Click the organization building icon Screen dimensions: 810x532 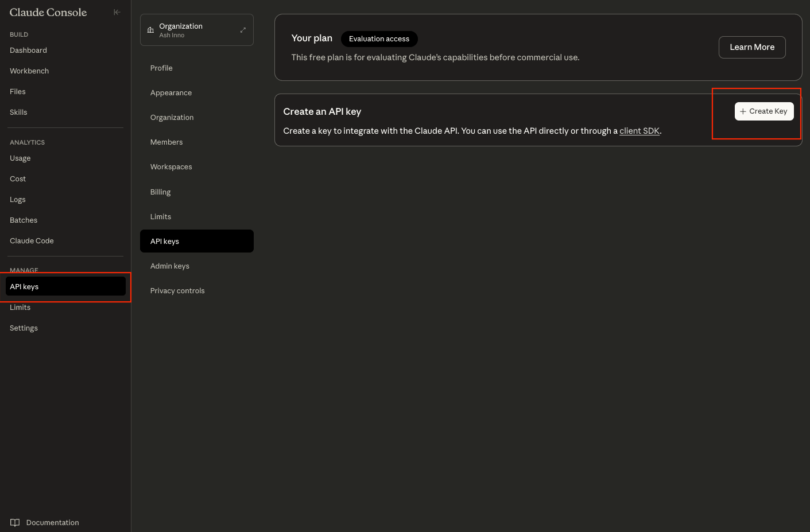pos(150,30)
